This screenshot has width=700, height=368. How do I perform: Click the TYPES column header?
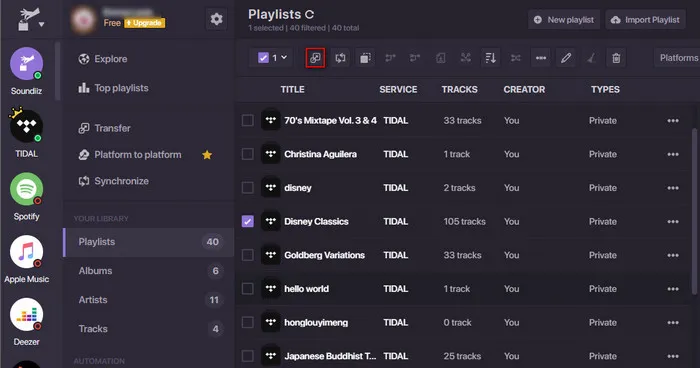coord(605,89)
